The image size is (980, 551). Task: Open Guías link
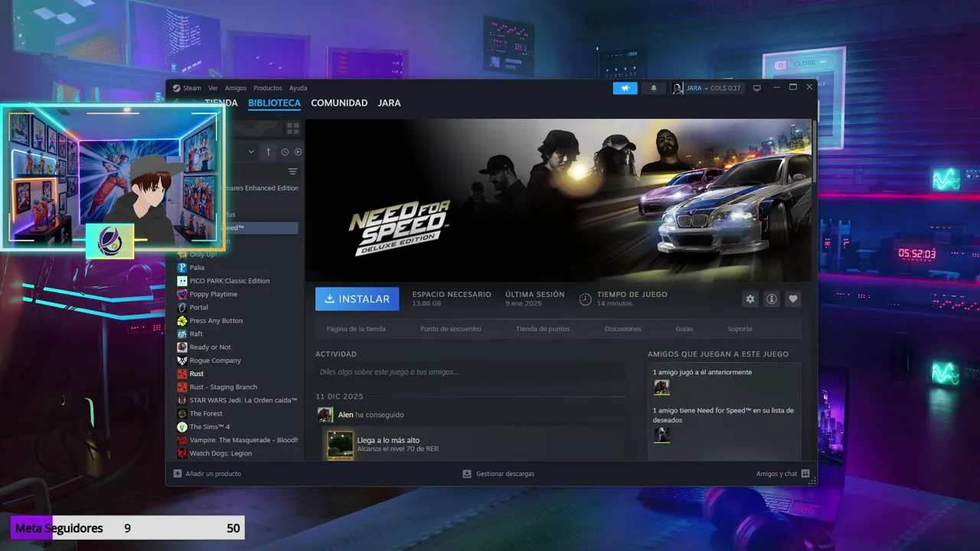click(684, 329)
